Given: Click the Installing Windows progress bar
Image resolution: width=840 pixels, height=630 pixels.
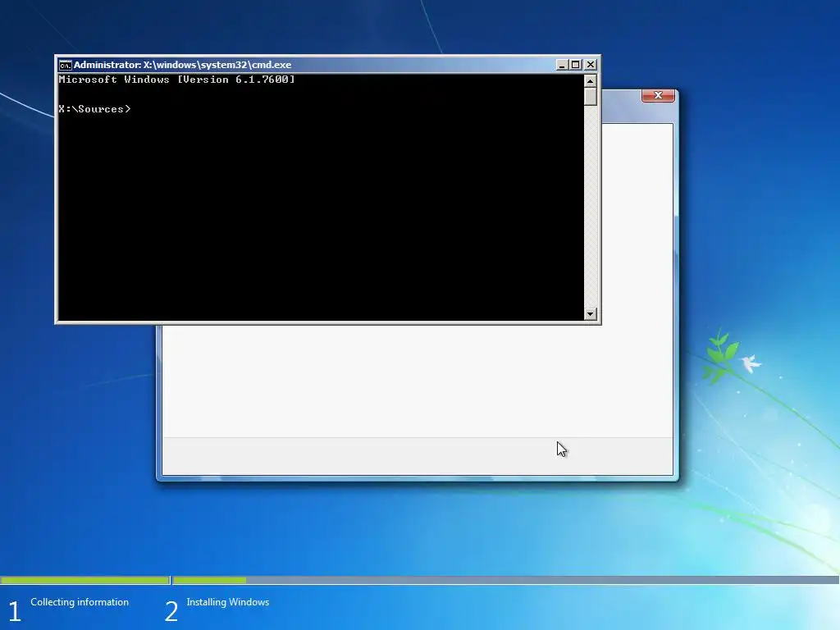Looking at the screenshot, I should point(505,580).
